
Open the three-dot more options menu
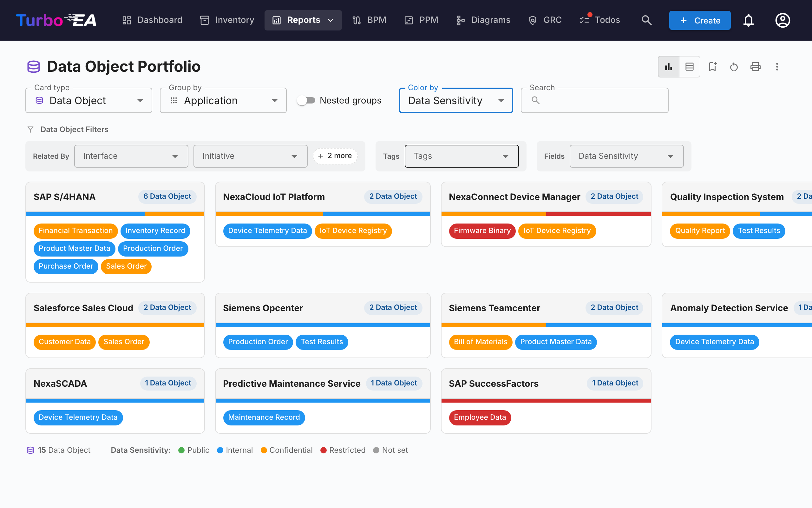coord(777,67)
